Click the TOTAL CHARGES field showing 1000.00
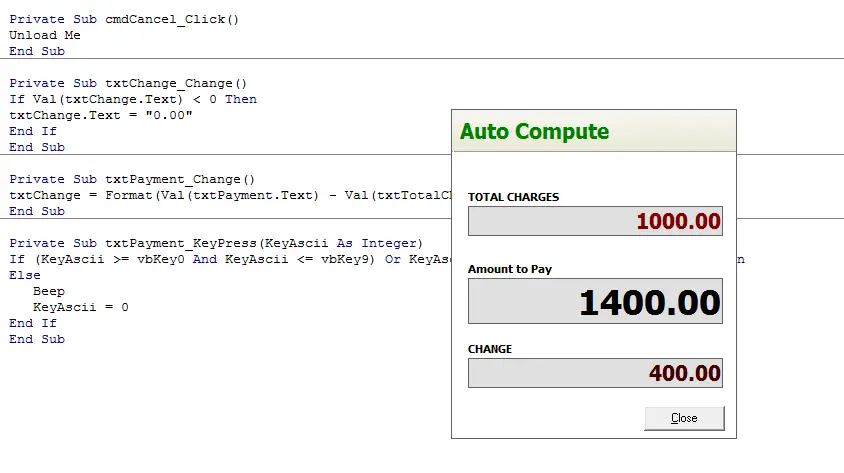The width and height of the screenshot is (844, 473). click(595, 221)
